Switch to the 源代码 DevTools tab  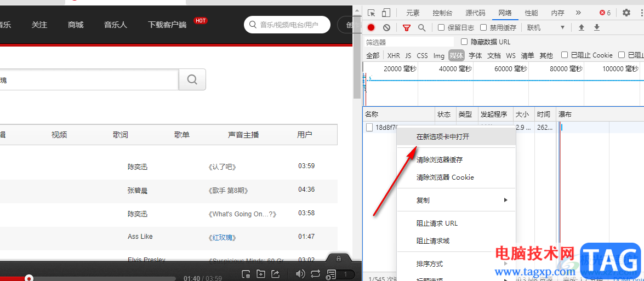coord(475,13)
